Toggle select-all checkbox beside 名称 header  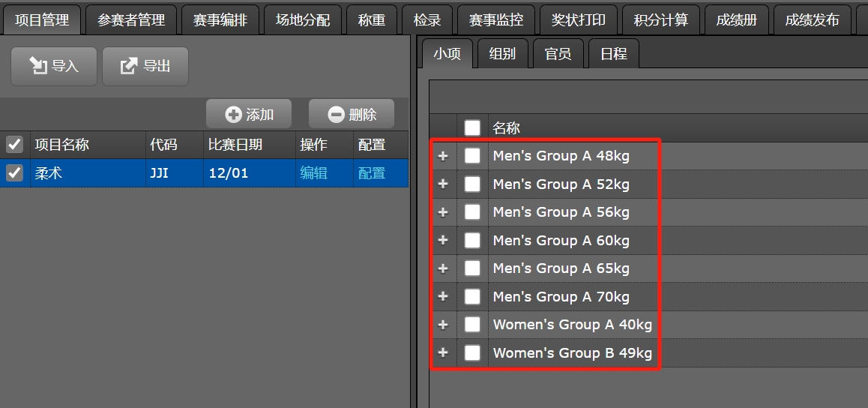(x=472, y=128)
